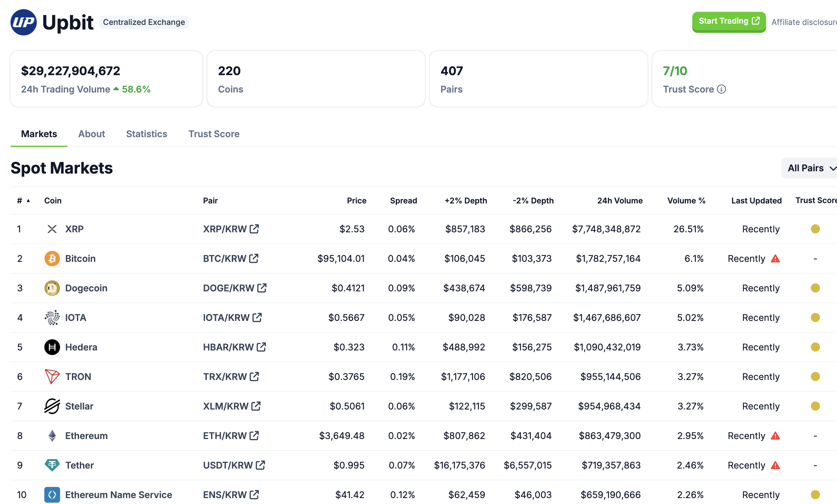Viewport: 837px width, 504px height.
Task: Click the Tether coin icon
Action: [x=52, y=465]
